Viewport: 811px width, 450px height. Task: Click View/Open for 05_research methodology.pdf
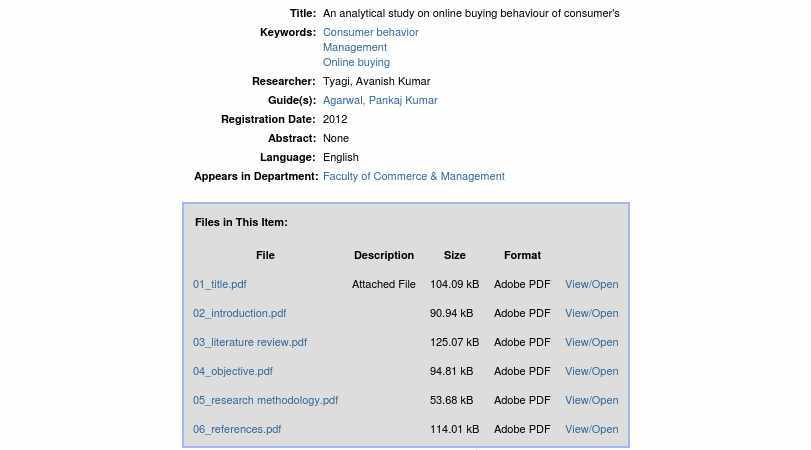pyautogui.click(x=591, y=400)
